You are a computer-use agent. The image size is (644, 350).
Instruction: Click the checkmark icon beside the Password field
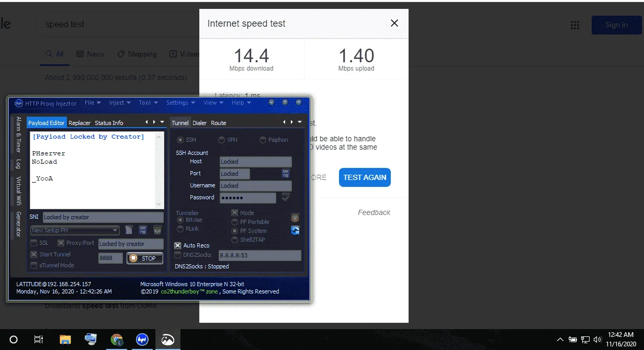286,197
